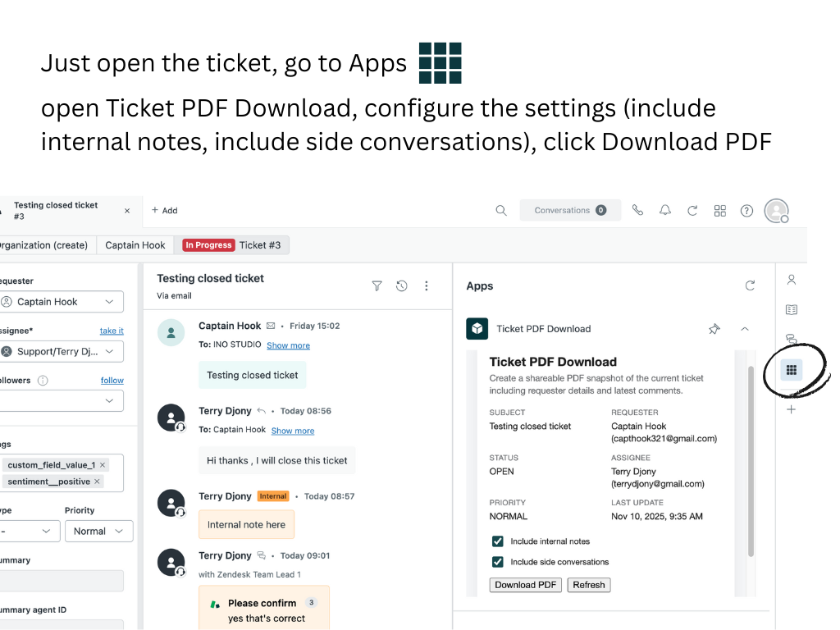Screen dimensions: 840x630
Task: Click the Show more link under Captain Hook's email
Action: (288, 345)
